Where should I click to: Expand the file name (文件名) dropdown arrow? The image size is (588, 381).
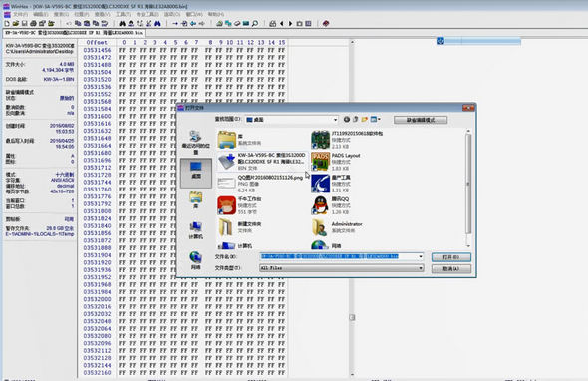[x=421, y=256]
